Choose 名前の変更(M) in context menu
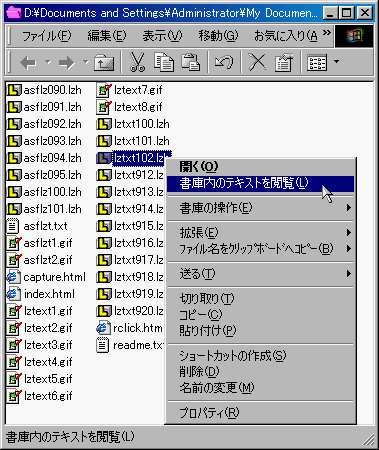Image resolution: width=379 pixels, height=450 pixels. pyautogui.click(x=260, y=388)
